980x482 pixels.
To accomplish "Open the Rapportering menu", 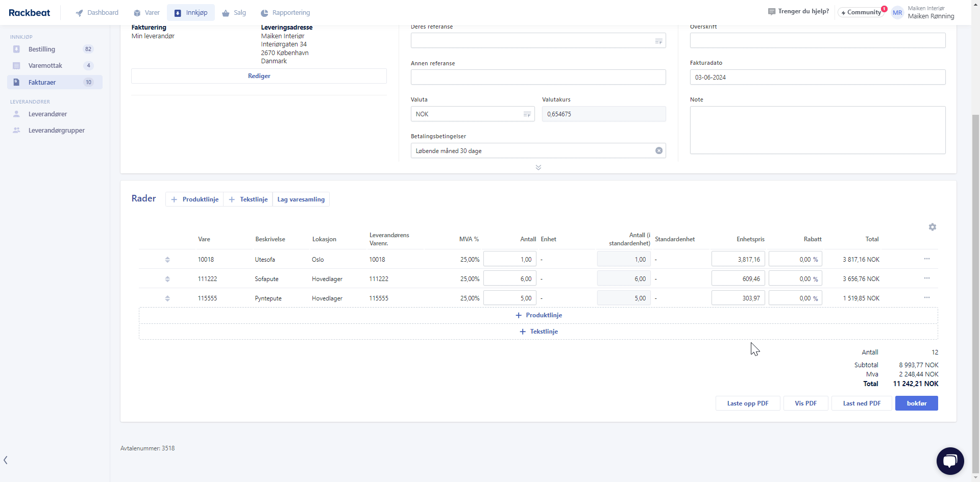I will tap(285, 13).
